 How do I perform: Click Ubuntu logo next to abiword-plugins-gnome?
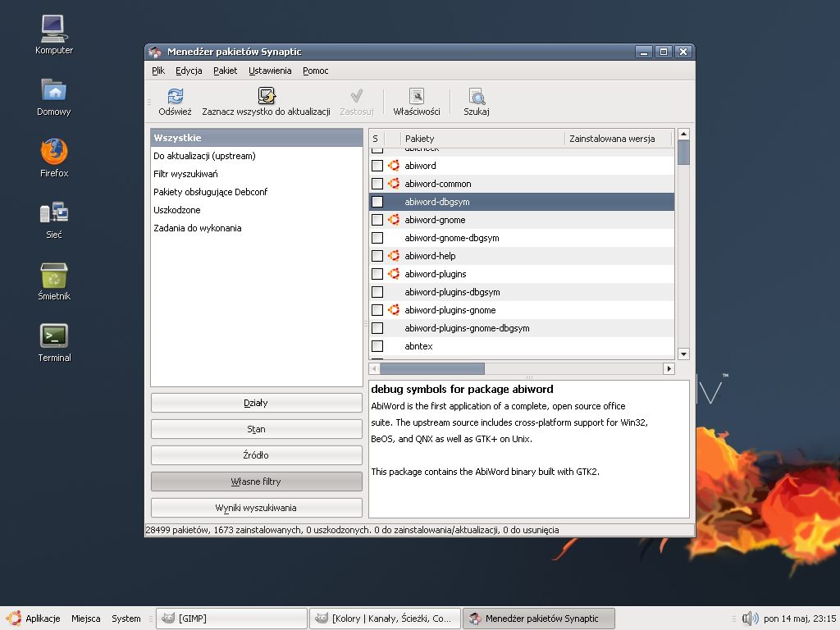click(x=394, y=309)
